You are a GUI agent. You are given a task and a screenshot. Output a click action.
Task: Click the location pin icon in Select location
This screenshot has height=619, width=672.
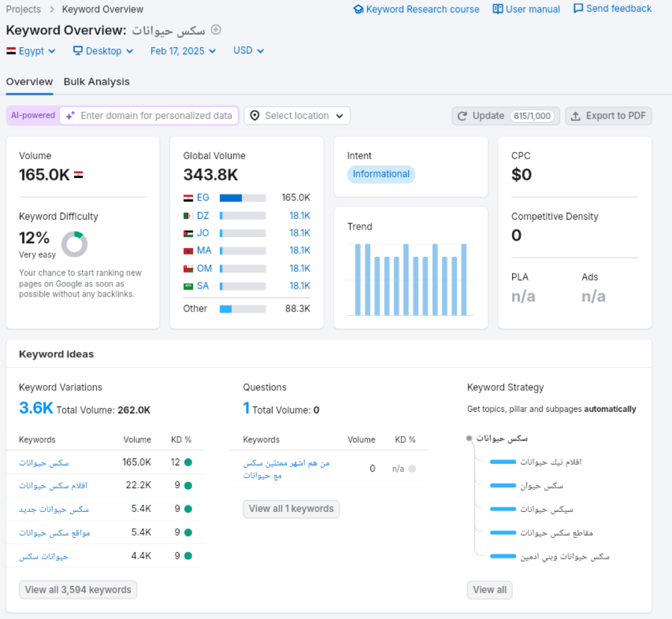tap(255, 116)
